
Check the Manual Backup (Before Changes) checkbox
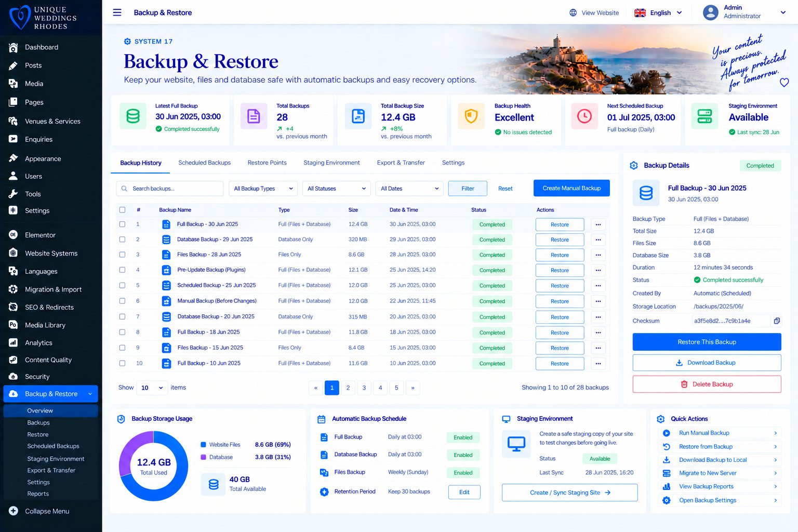[123, 301]
